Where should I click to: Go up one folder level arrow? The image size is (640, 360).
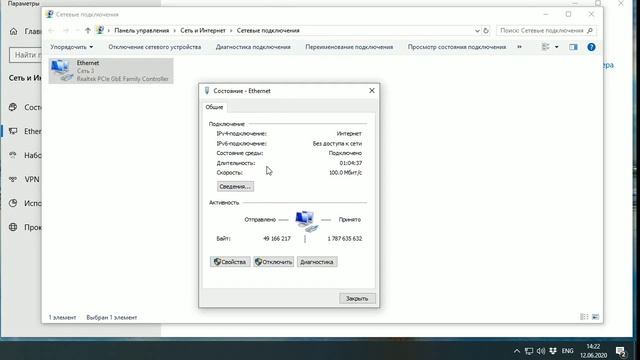87,31
